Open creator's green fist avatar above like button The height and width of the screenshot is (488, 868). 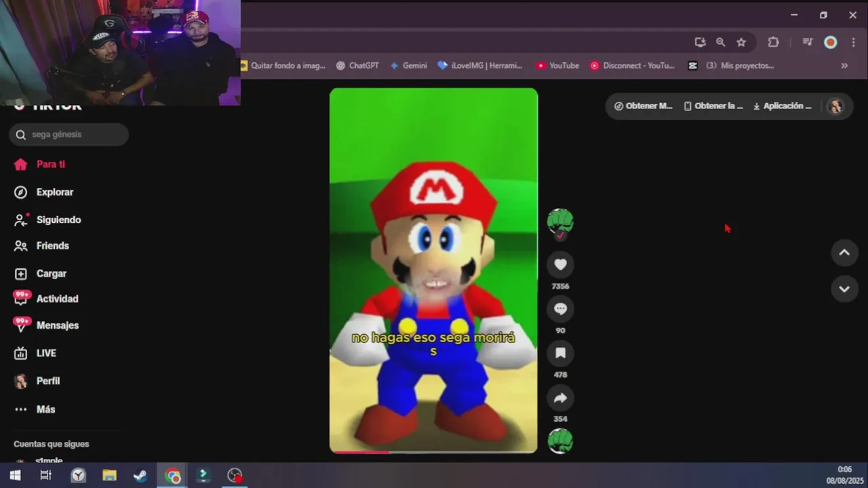pyautogui.click(x=560, y=222)
